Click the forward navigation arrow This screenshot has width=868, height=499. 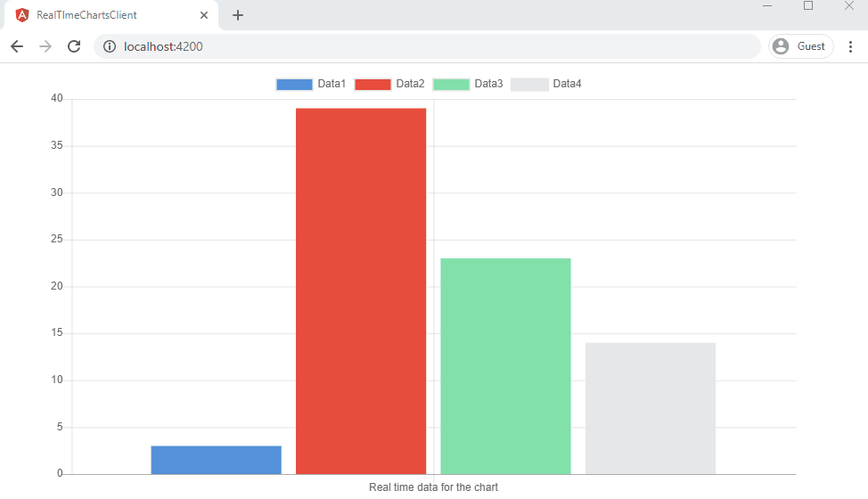pyautogui.click(x=45, y=46)
